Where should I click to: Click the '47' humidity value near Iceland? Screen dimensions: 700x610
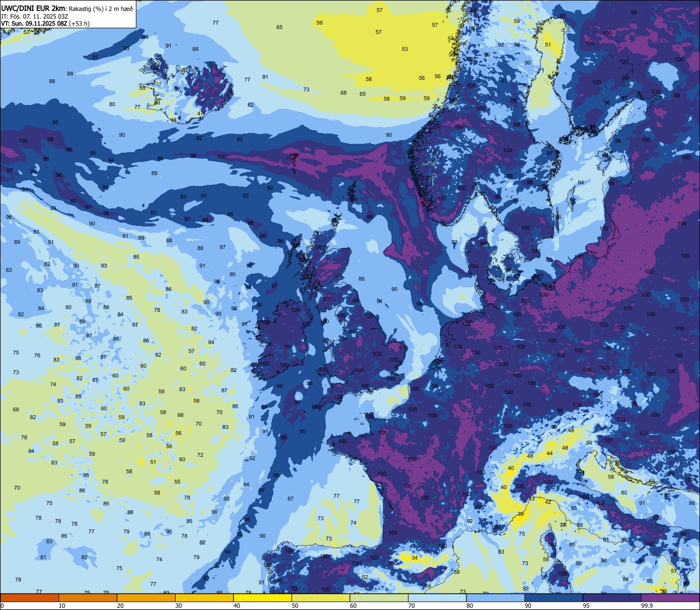[200, 114]
